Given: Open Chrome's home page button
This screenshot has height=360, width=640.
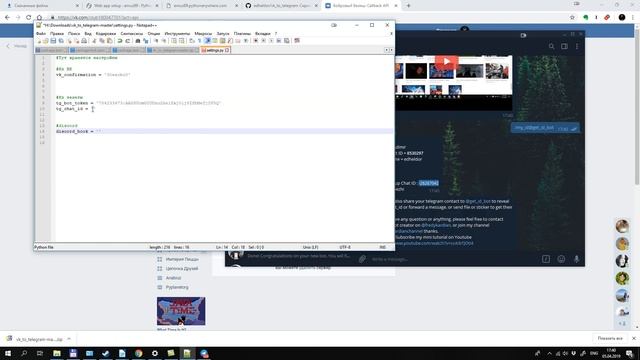Looking at the screenshot, I should tap(39, 17).
